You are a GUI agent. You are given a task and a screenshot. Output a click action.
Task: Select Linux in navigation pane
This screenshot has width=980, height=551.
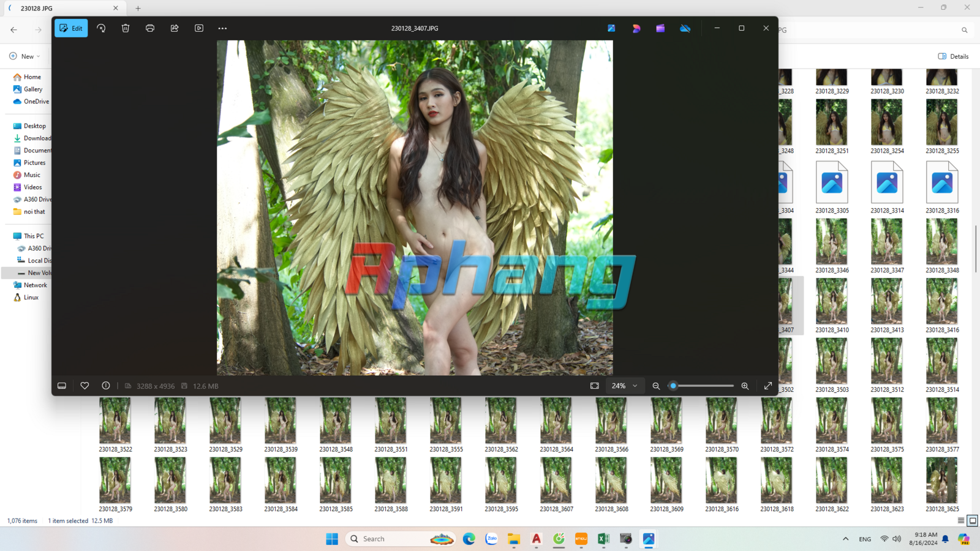26,298
